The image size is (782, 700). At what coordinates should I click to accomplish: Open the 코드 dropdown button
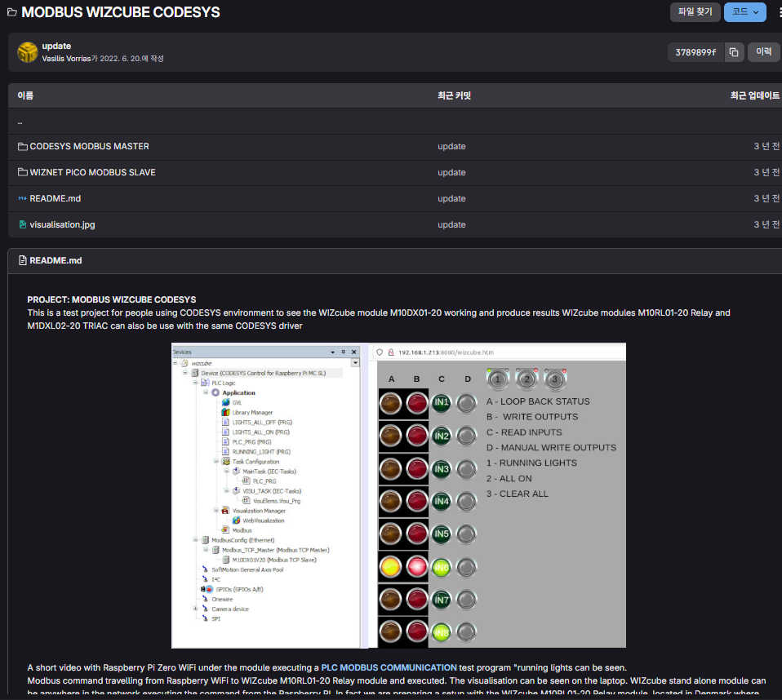pos(744,12)
